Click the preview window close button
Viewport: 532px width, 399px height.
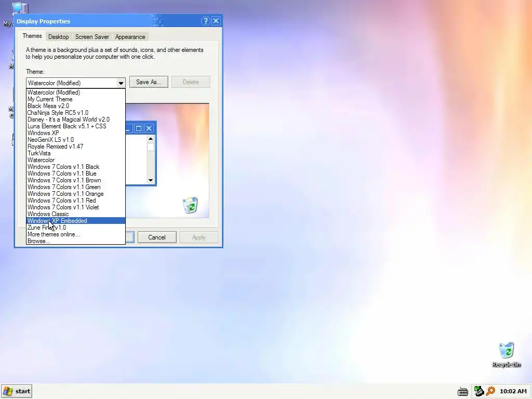coord(149,128)
